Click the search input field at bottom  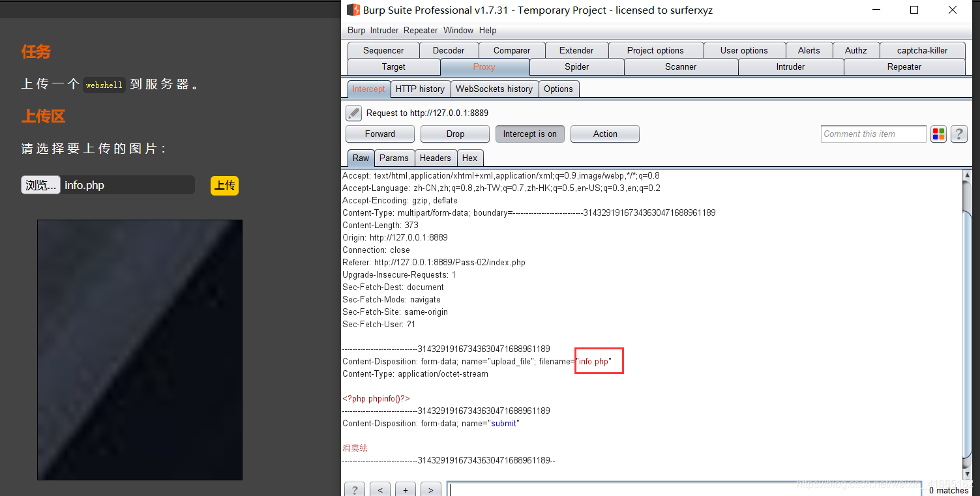[x=683, y=489]
